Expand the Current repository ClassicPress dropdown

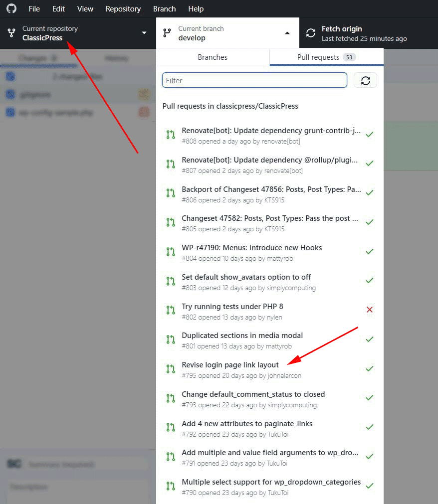tap(78, 33)
